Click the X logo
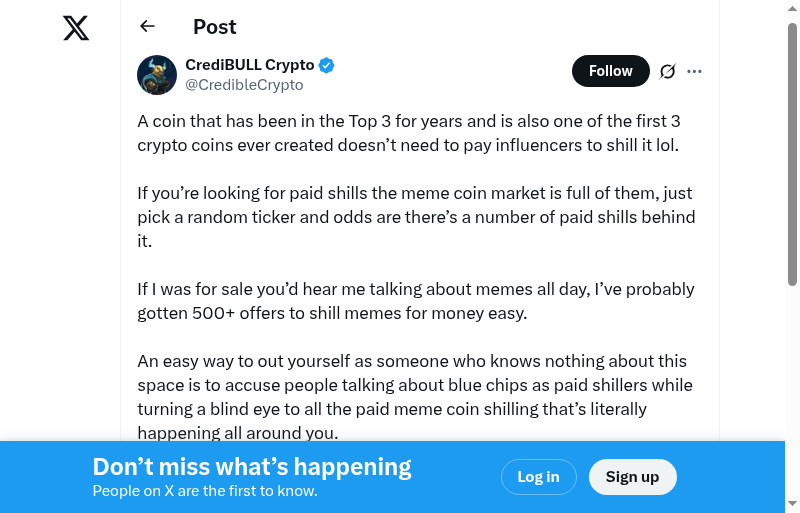Image resolution: width=800 pixels, height=513 pixels. click(76, 28)
